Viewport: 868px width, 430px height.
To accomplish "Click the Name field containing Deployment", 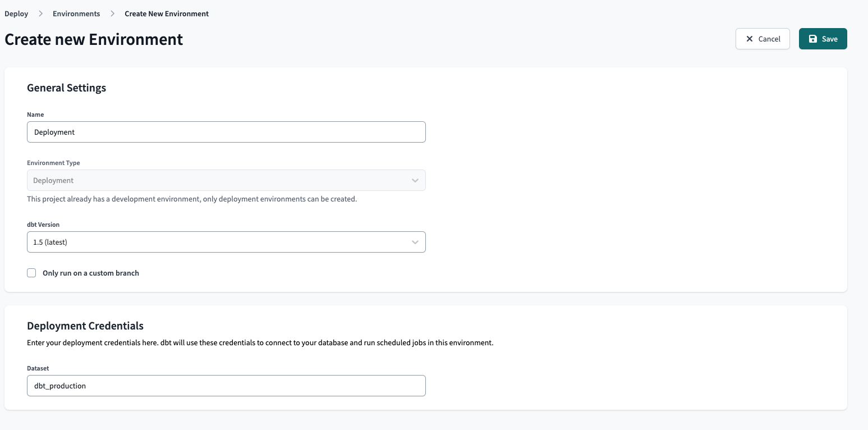I will 226,132.
